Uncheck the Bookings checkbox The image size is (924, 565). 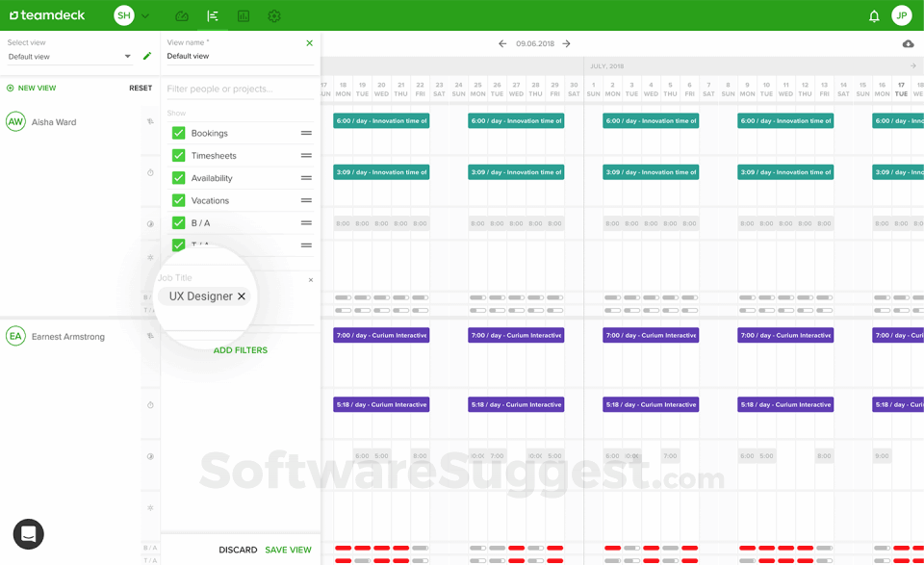(x=179, y=133)
